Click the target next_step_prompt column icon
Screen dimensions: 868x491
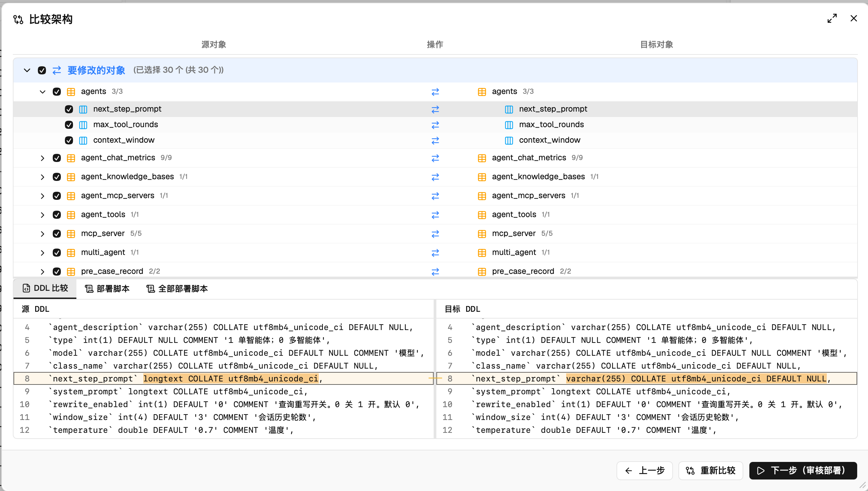(x=509, y=109)
